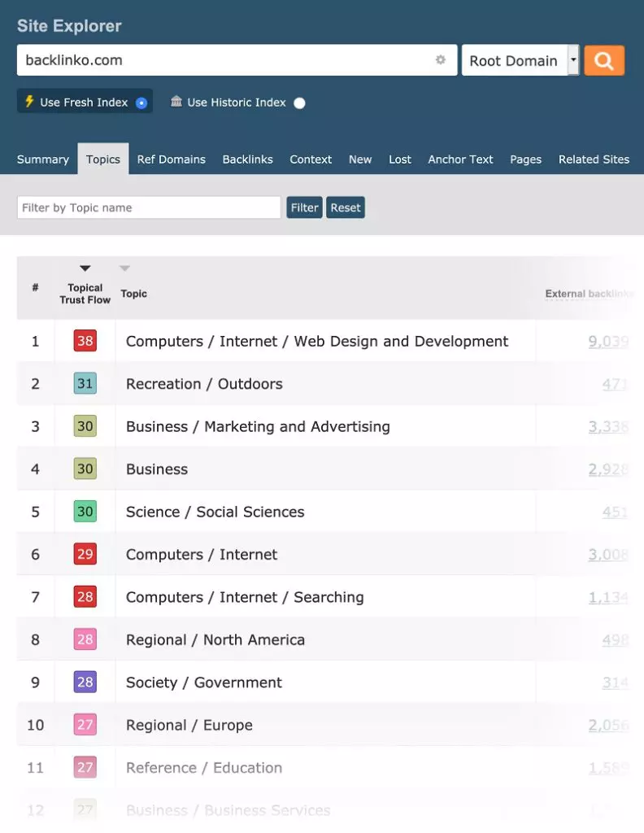This screenshot has height=833, width=644.
Task: Click the Topic column sort arrow
Action: pos(124,268)
